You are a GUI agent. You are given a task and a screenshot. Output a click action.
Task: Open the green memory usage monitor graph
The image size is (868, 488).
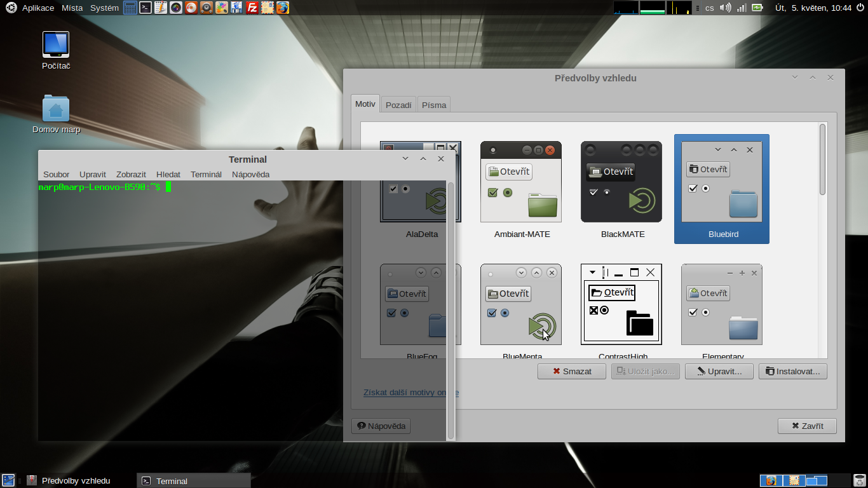(x=652, y=8)
